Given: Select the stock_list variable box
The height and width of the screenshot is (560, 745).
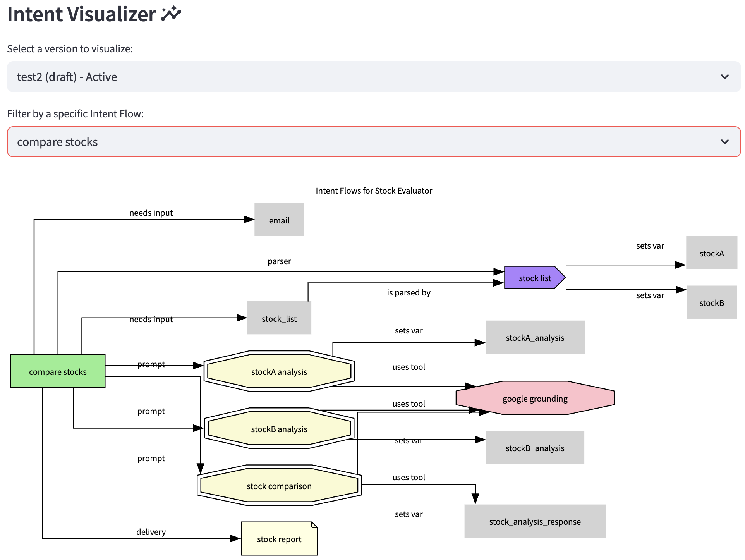Looking at the screenshot, I should tap(279, 318).
